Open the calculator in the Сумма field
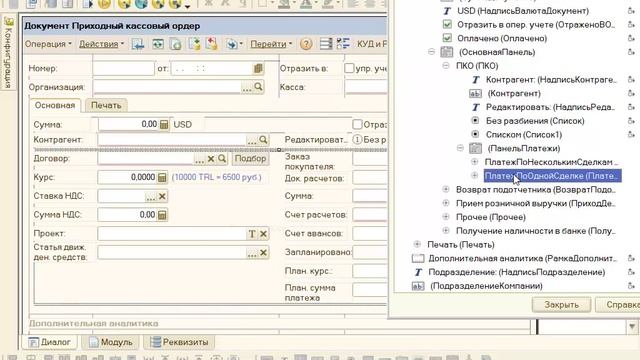 tap(164, 124)
